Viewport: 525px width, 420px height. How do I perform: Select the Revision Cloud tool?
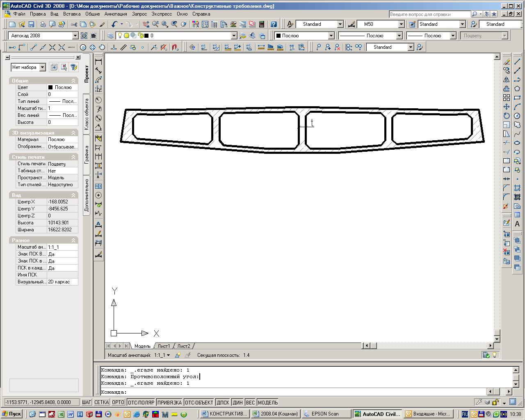point(517,125)
